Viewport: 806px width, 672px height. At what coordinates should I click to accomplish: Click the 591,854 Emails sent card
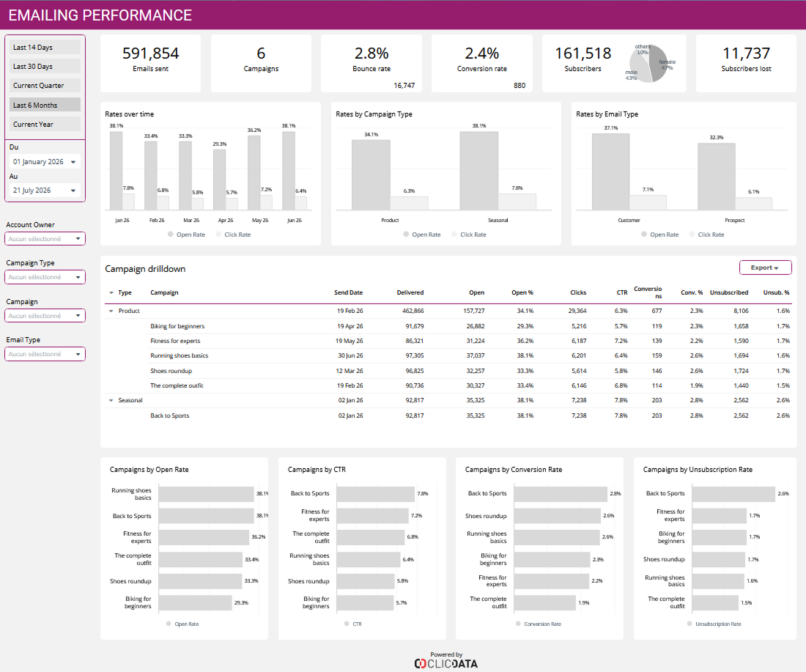tap(151, 63)
